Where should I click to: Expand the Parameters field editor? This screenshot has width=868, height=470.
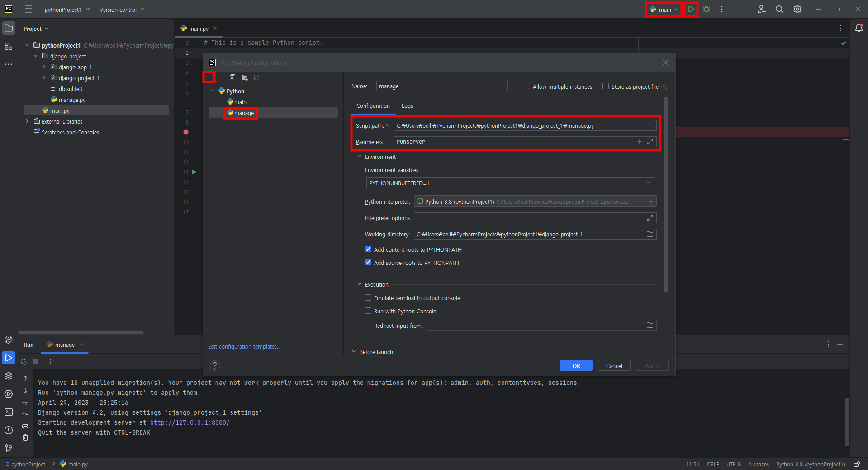[650, 142]
